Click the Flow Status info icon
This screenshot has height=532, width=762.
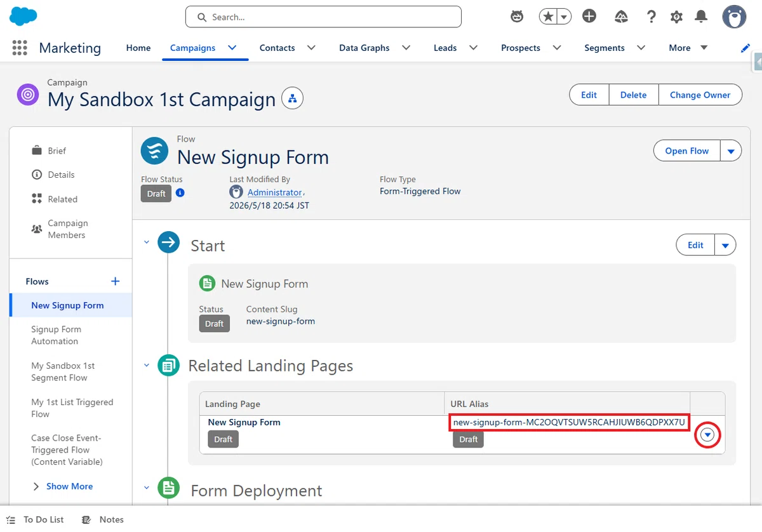[180, 192]
